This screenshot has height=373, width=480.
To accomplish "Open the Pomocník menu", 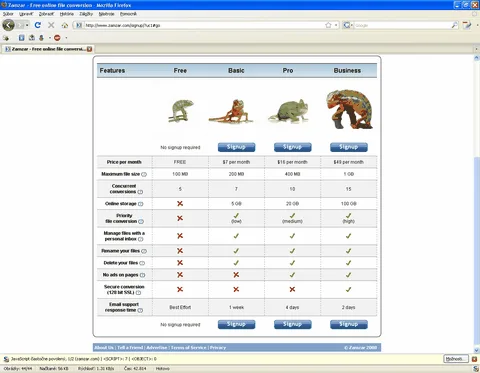I will coord(128,14).
